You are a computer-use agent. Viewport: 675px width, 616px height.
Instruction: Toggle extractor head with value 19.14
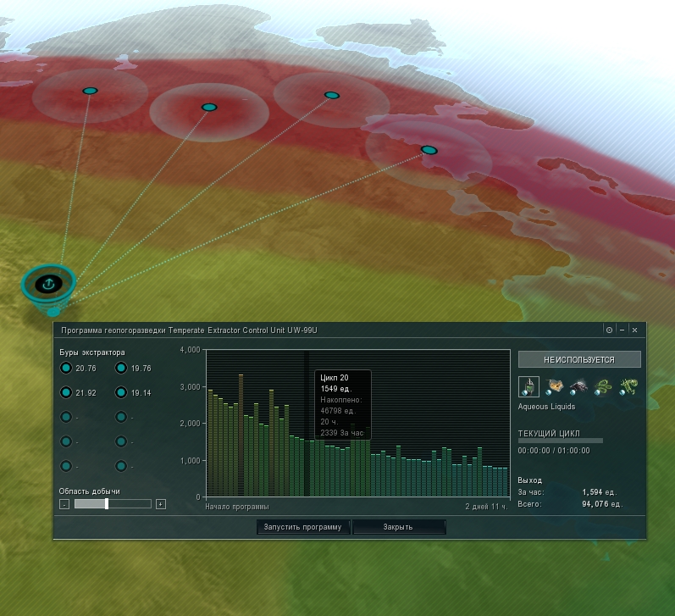pos(121,392)
